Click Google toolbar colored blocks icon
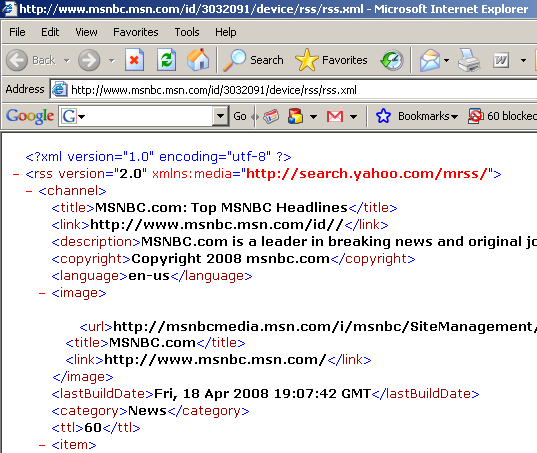Screen dimensions: 537x453 click(296, 116)
